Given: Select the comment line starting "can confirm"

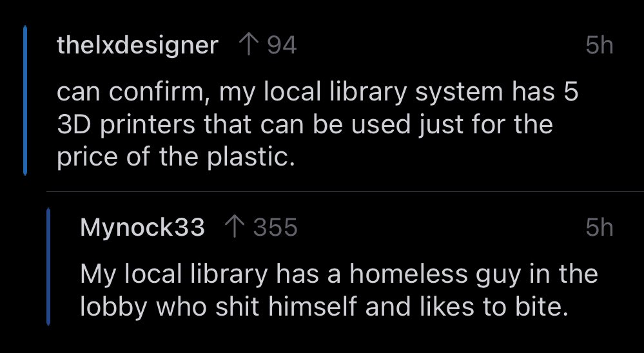Looking at the screenshot, I should tap(317, 93).
